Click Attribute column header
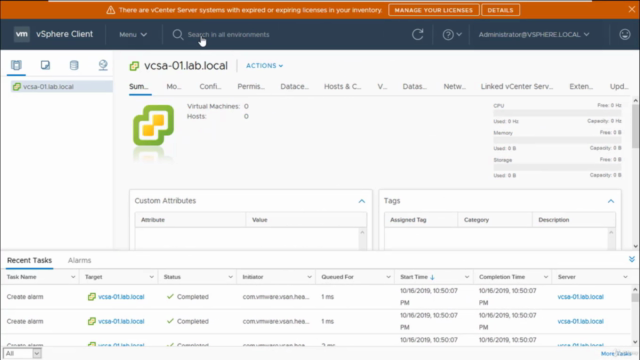 point(191,220)
